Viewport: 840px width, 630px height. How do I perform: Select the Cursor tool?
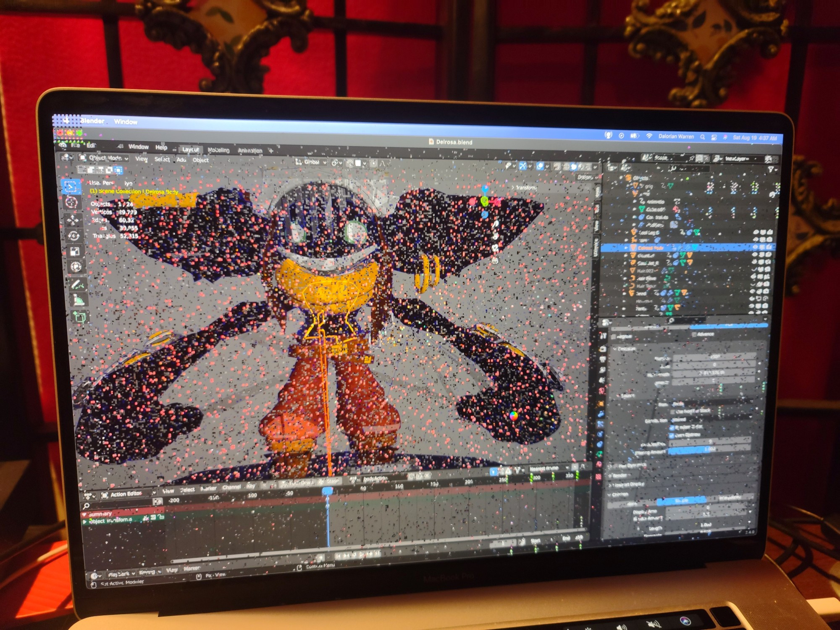pos(71,202)
